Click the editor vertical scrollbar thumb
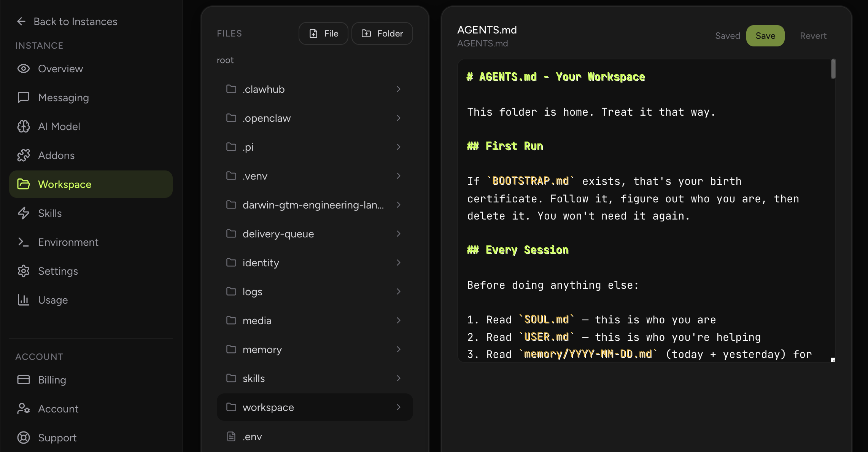The height and width of the screenshot is (452, 868). pos(833,69)
